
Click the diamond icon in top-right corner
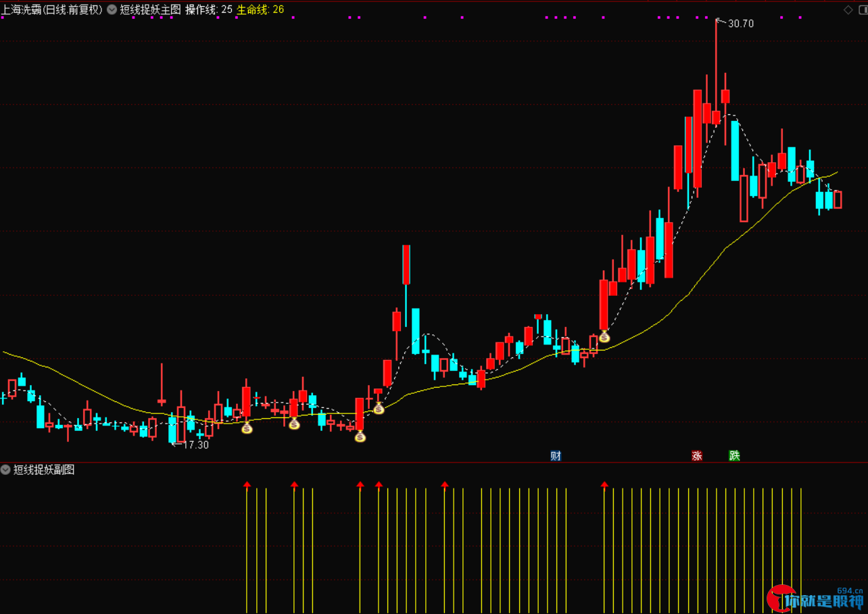click(848, 9)
